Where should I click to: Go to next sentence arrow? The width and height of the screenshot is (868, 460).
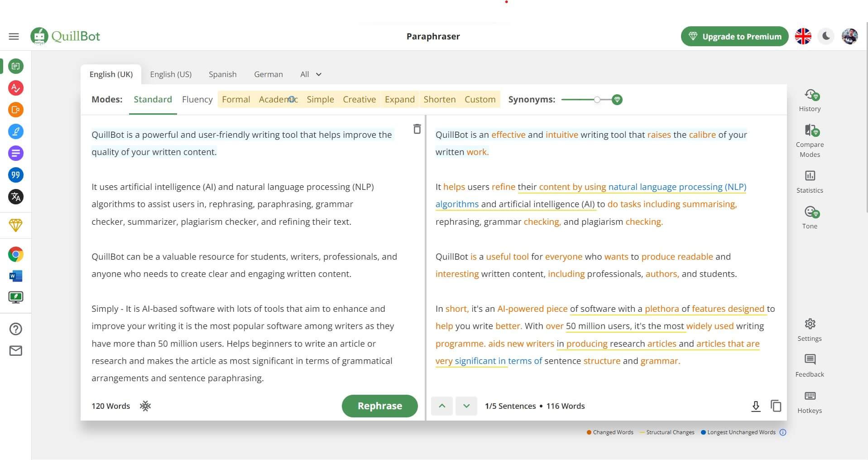[466, 406]
